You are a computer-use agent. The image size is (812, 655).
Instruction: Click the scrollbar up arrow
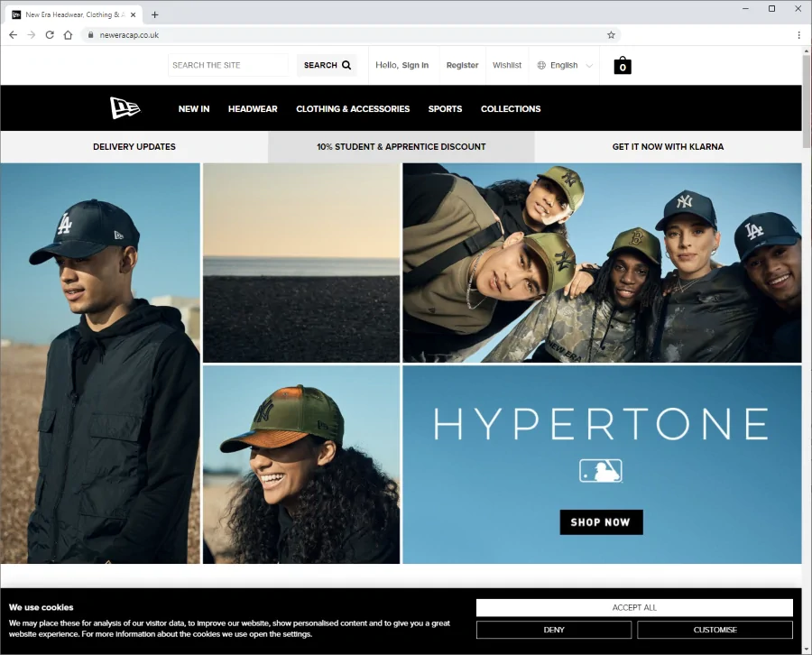807,51
